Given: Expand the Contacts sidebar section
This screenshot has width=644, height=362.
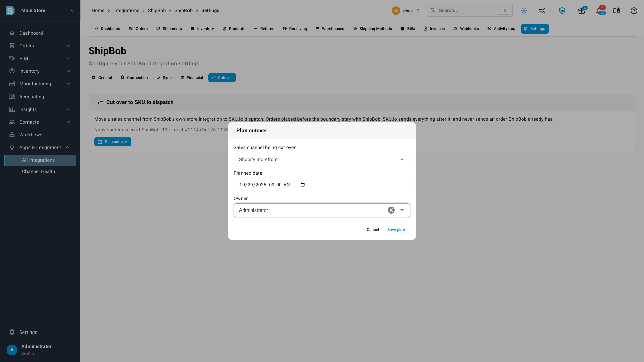Looking at the screenshot, I should click(68, 122).
